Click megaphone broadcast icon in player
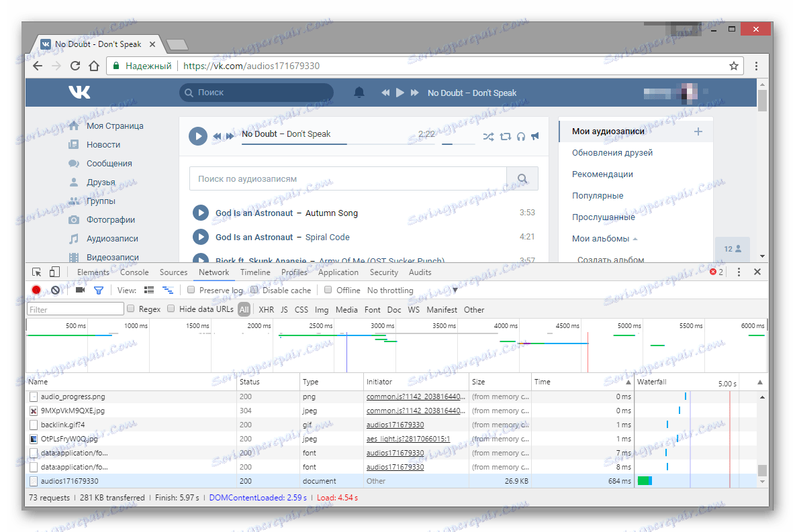 (x=535, y=136)
